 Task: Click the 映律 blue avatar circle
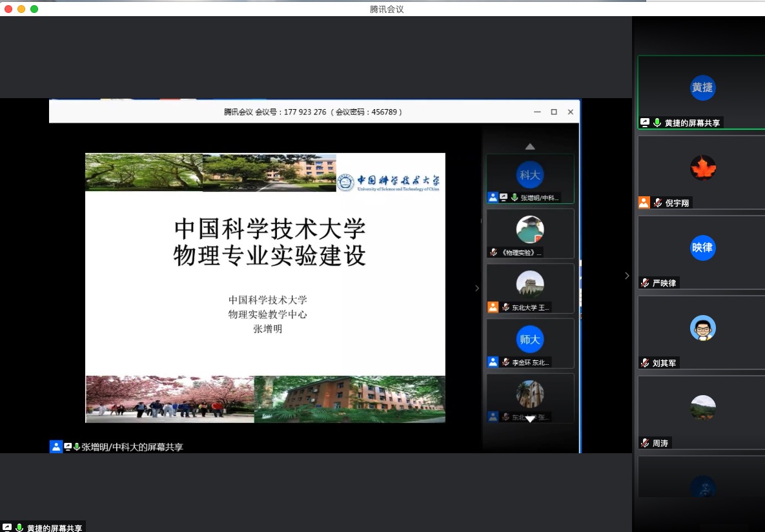pyautogui.click(x=702, y=248)
